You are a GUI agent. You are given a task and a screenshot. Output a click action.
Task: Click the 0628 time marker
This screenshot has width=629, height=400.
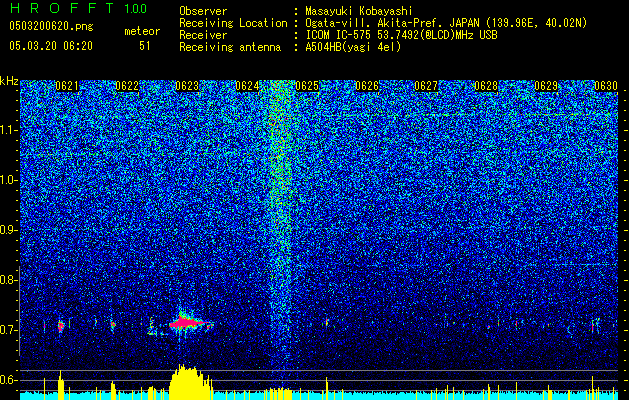486,86
